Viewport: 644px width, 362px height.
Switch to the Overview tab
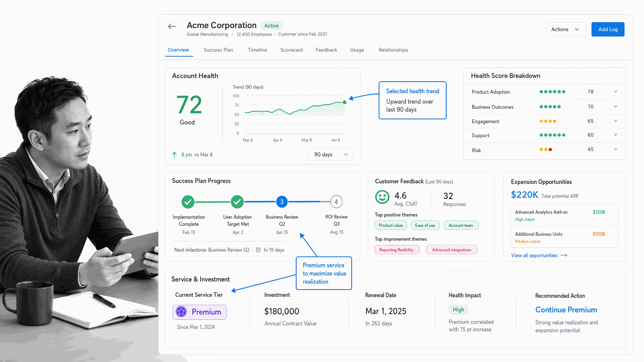click(x=178, y=50)
